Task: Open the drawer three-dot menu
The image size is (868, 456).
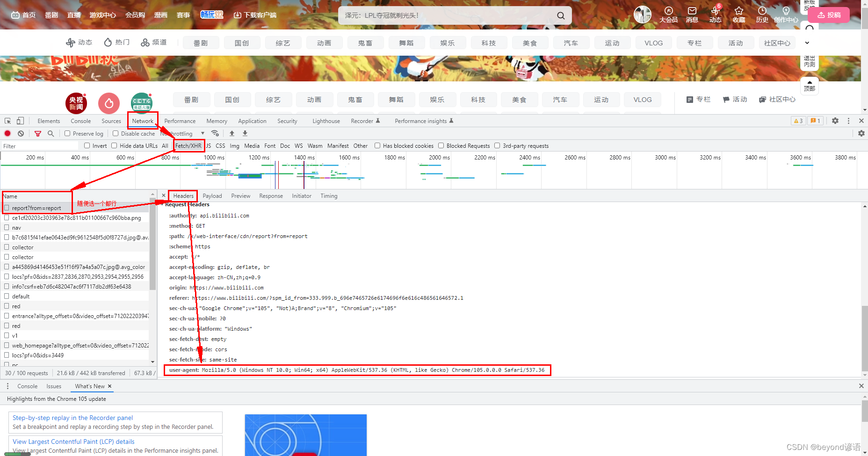Action: tap(7, 386)
